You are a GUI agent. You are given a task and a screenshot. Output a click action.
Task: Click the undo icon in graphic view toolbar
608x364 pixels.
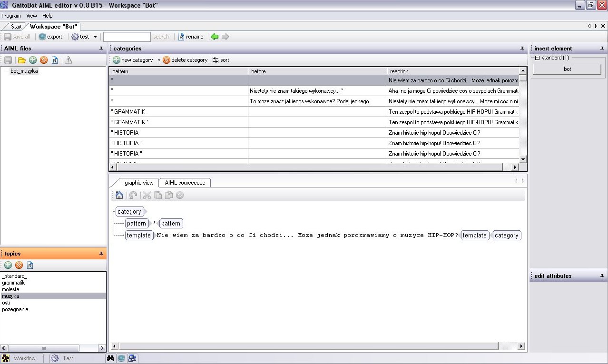click(133, 195)
